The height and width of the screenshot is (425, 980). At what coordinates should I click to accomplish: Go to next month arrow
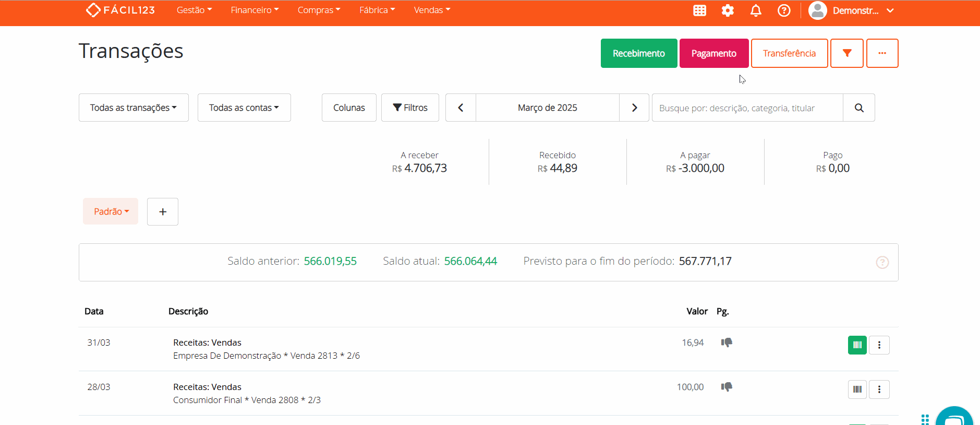[634, 108]
